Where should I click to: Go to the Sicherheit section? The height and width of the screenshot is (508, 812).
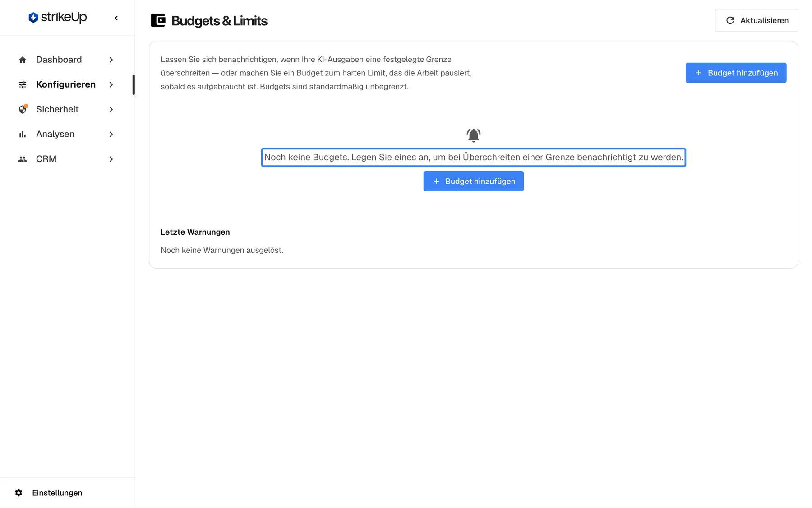66,109
